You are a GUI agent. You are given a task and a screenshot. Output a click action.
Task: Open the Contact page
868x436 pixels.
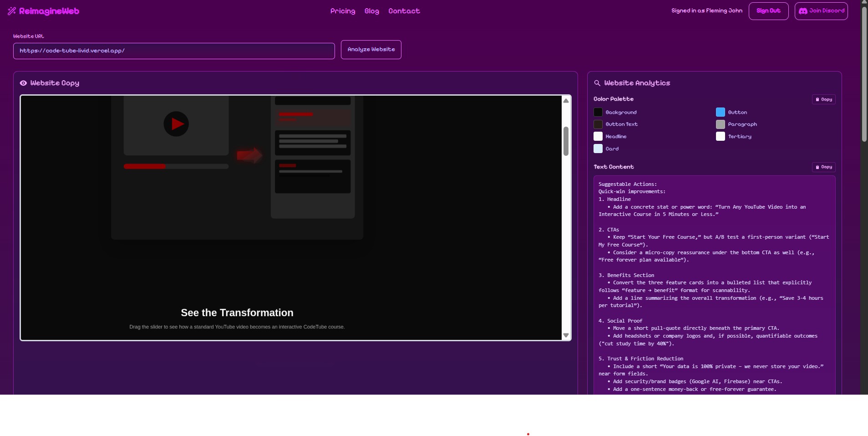[x=404, y=11]
